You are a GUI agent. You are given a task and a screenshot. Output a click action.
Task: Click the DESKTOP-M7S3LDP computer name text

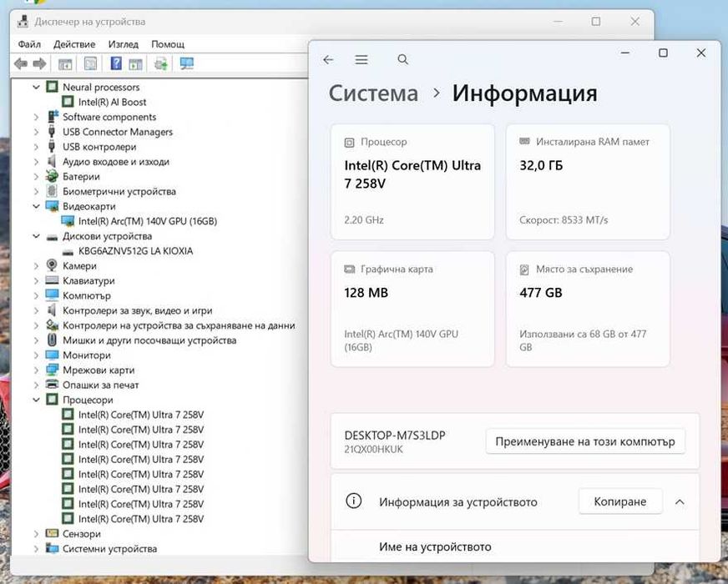395,435
